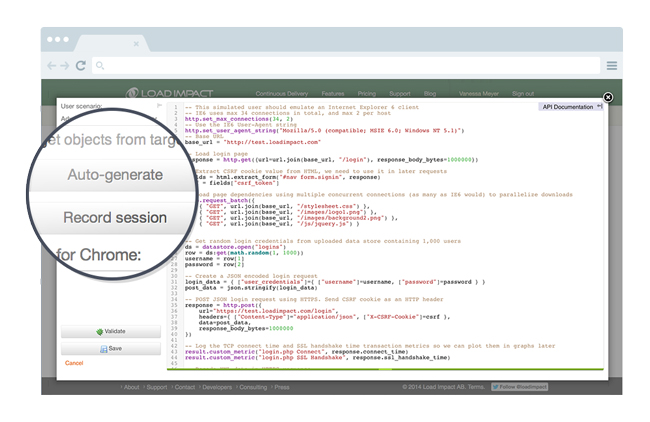Click line number 44 in gutter

point(174,357)
